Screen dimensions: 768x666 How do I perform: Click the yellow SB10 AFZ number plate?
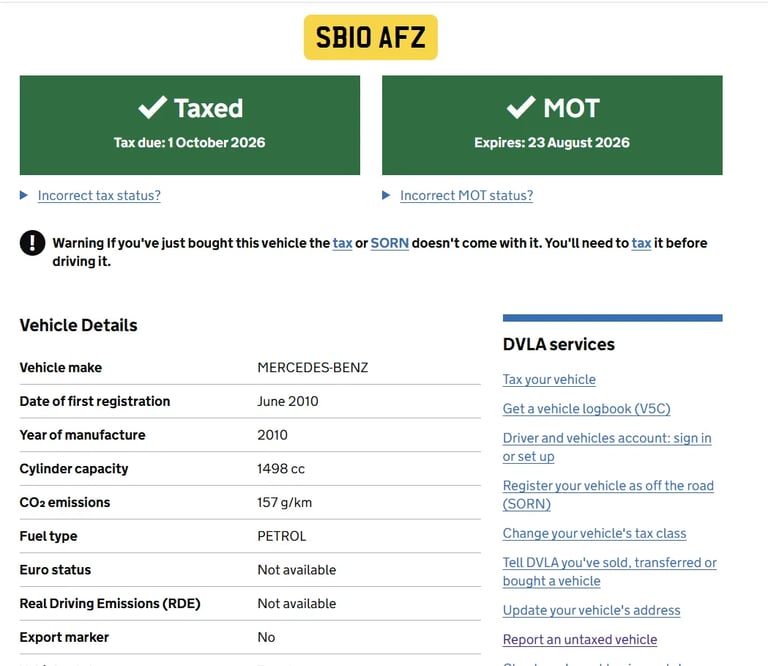coord(370,37)
